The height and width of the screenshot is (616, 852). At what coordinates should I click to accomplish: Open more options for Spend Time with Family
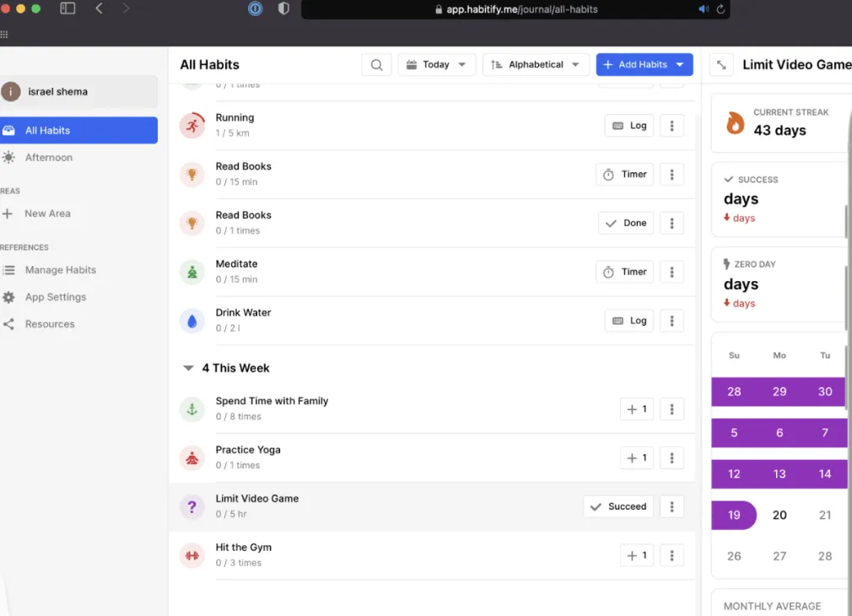[x=672, y=409]
